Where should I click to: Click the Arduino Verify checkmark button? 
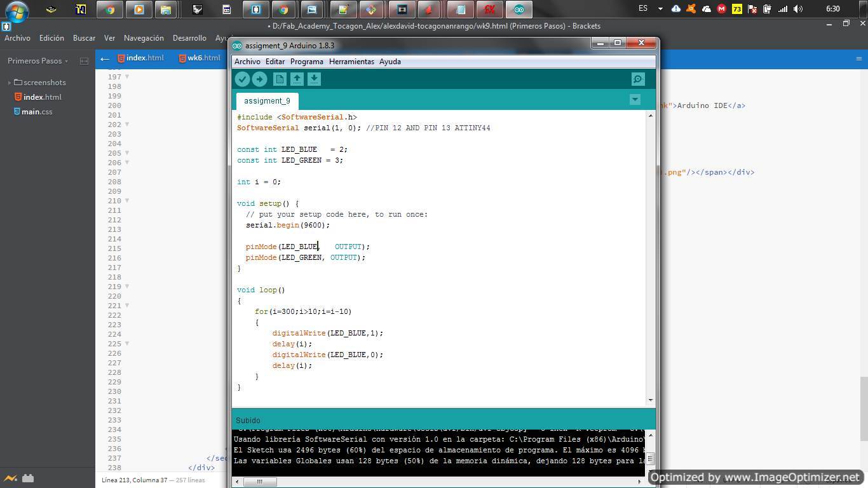click(242, 79)
